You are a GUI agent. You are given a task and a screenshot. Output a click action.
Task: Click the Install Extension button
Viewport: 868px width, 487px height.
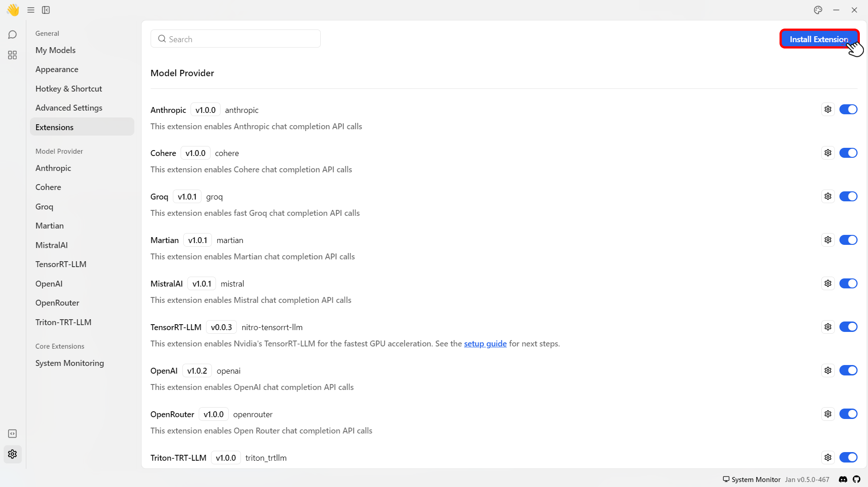(x=819, y=39)
